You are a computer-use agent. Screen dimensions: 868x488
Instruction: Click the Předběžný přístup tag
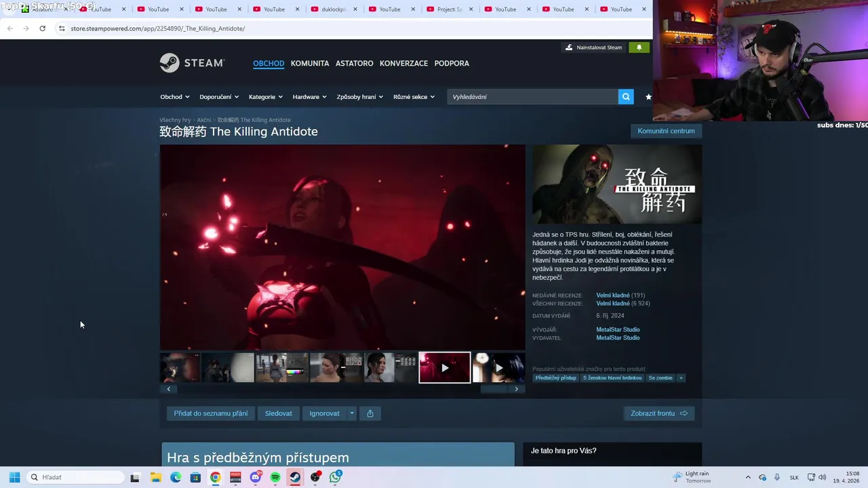click(x=555, y=378)
